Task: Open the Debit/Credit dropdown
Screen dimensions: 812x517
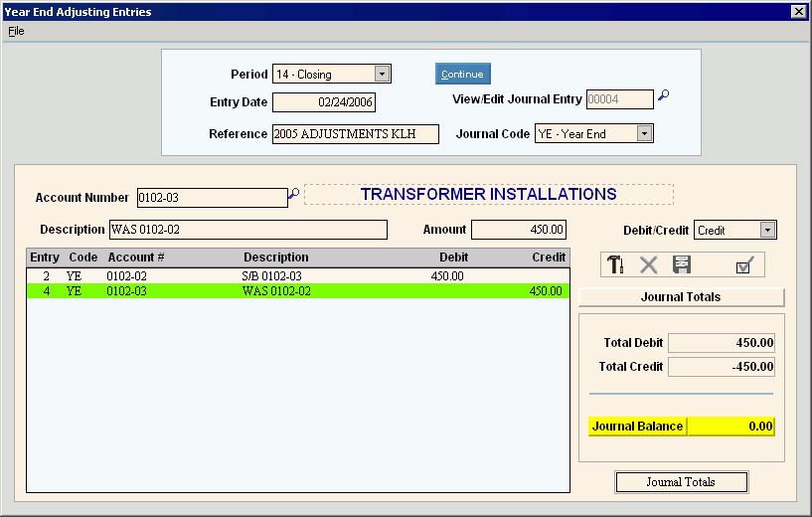Action: tap(766, 230)
